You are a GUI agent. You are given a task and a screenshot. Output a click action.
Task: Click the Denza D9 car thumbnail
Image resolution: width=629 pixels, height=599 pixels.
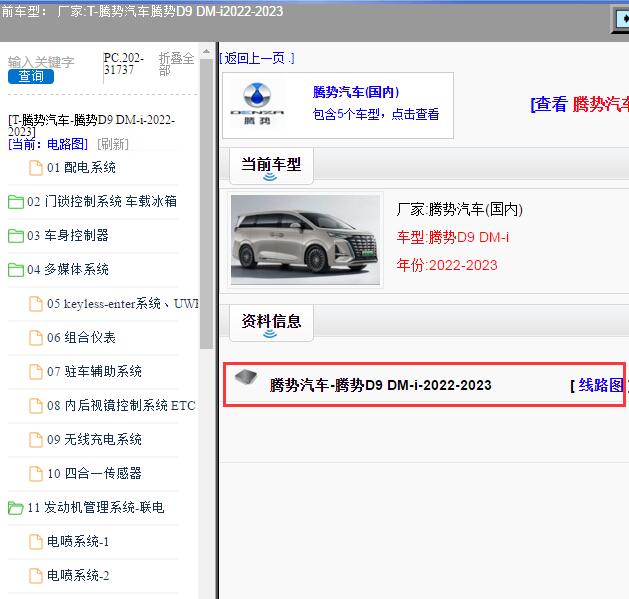coord(305,240)
